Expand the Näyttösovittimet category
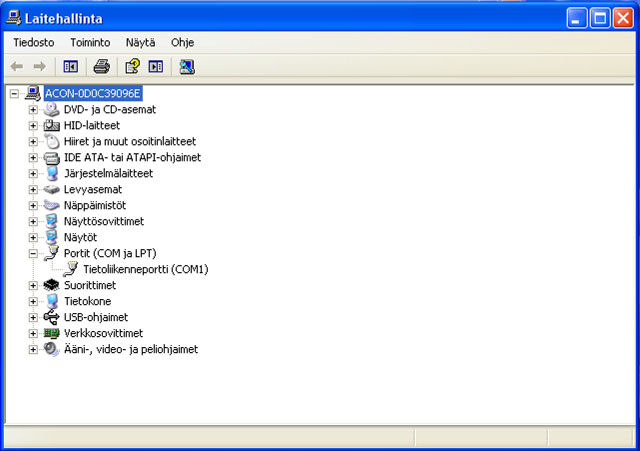The height and width of the screenshot is (451, 640). click(33, 222)
